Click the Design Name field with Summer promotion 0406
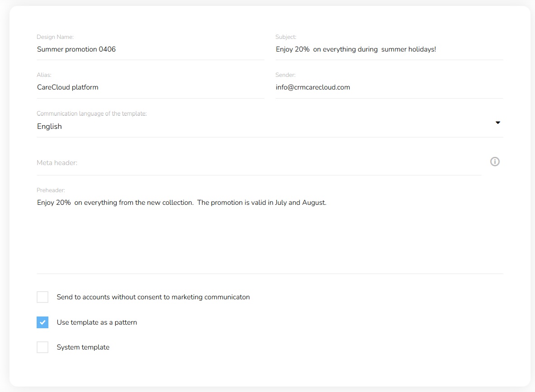This screenshot has height=392, width=535. coord(149,49)
